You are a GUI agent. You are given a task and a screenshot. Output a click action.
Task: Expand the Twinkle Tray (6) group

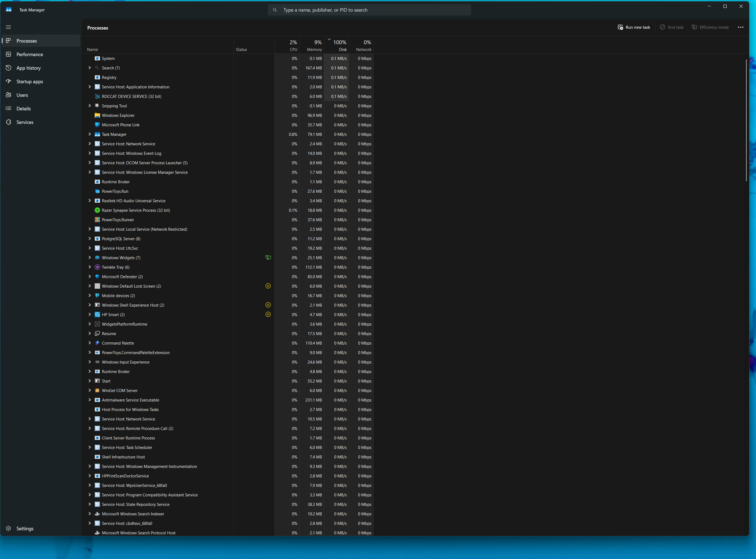pos(90,267)
